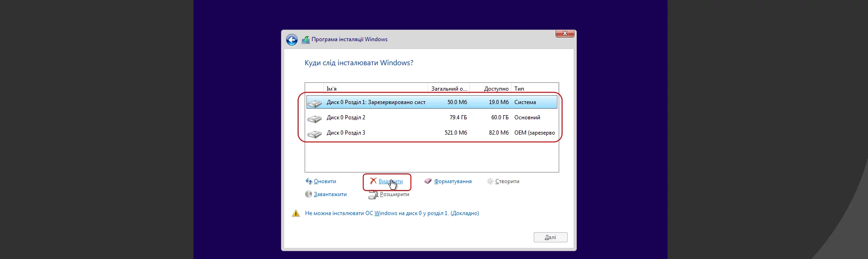The image size is (868, 259).
Task: Refresh the list via Оновити link
Action: (x=325, y=181)
